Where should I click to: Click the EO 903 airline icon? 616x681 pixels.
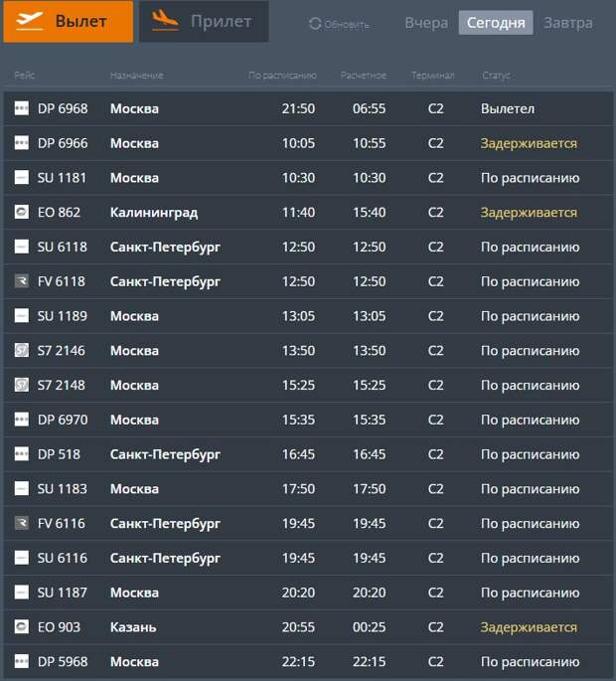pos(22,627)
